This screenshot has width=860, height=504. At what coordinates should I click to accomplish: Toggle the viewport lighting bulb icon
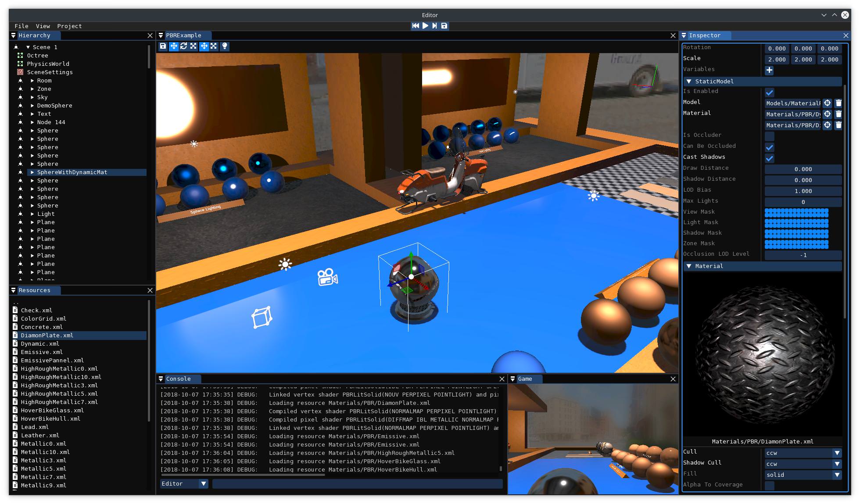pyautogui.click(x=225, y=46)
